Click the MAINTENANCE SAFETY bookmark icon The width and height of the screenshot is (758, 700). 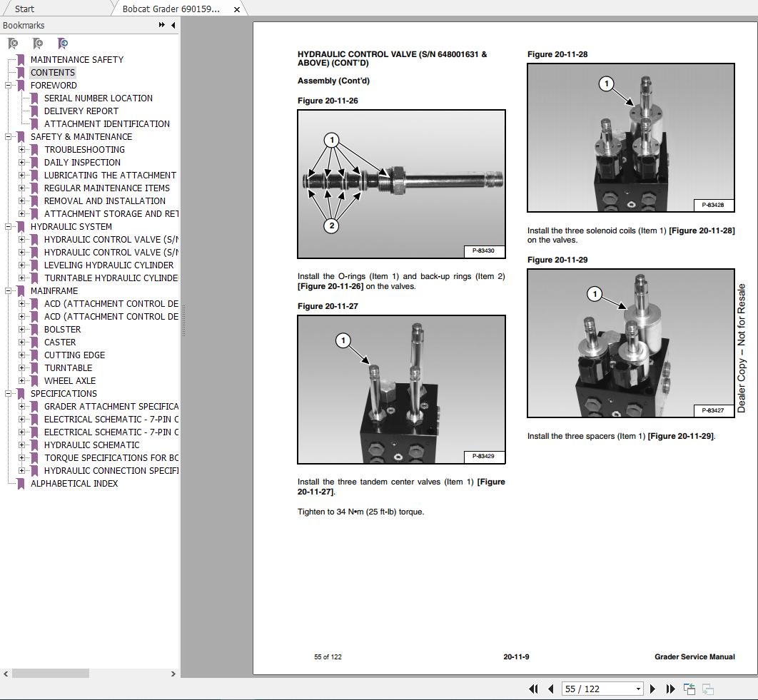click(21, 60)
